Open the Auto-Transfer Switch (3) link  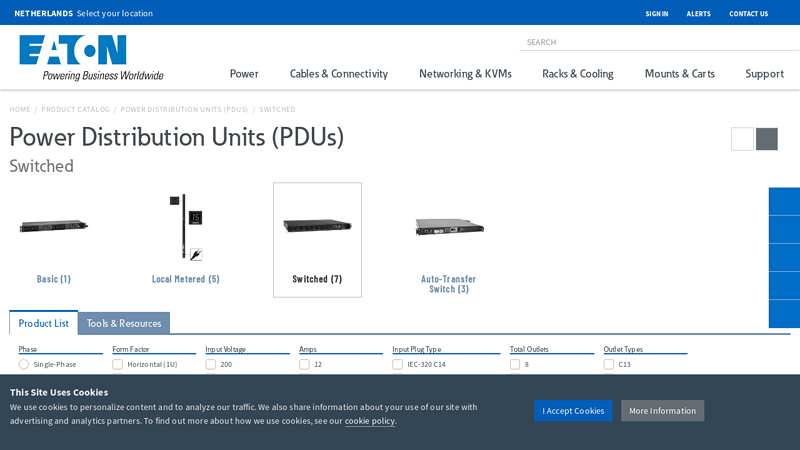pos(448,284)
